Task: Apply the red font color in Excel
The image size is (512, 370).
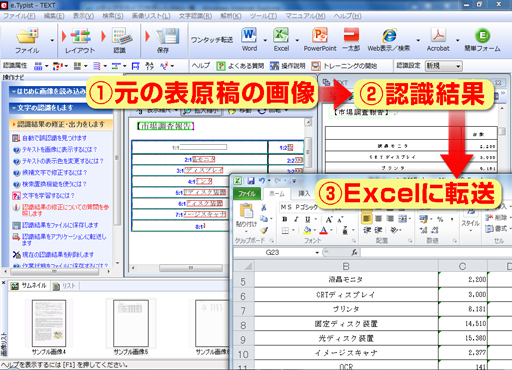Action: (323, 230)
